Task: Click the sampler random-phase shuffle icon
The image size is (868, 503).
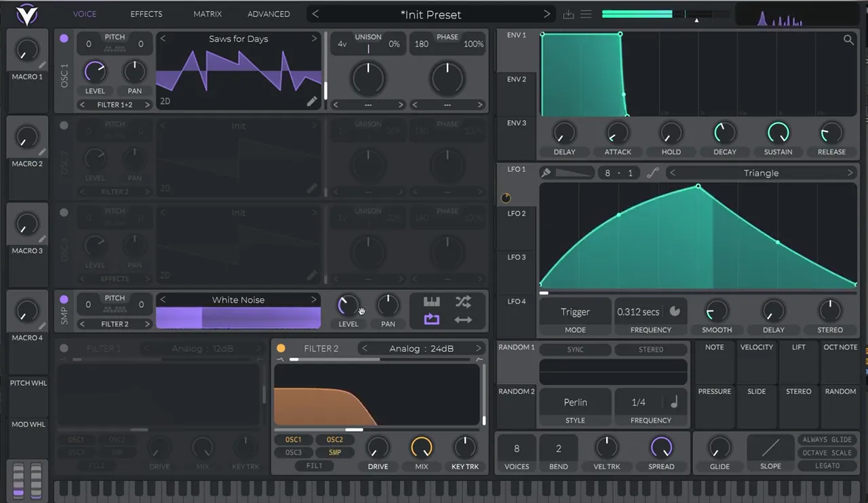Action: [x=463, y=302]
